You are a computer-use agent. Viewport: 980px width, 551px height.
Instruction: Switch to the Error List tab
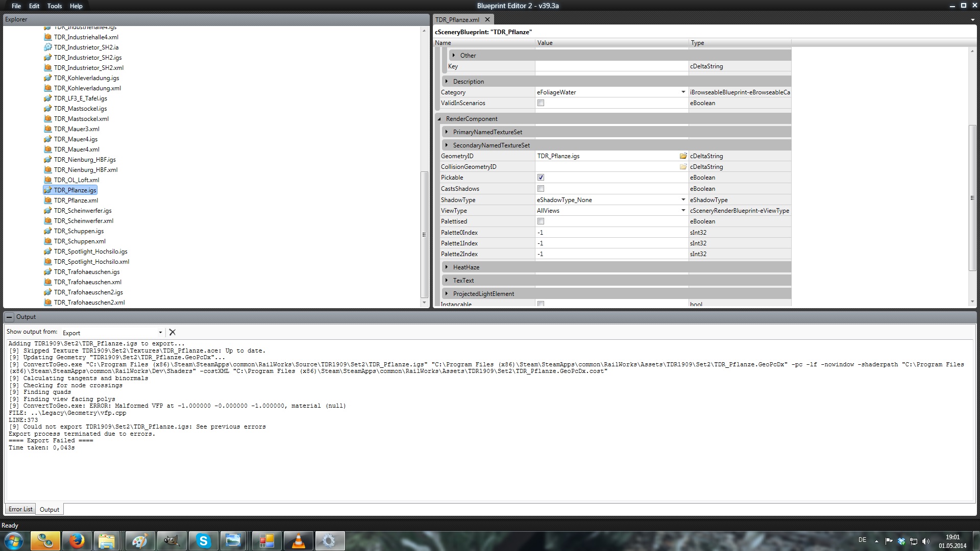(x=20, y=509)
